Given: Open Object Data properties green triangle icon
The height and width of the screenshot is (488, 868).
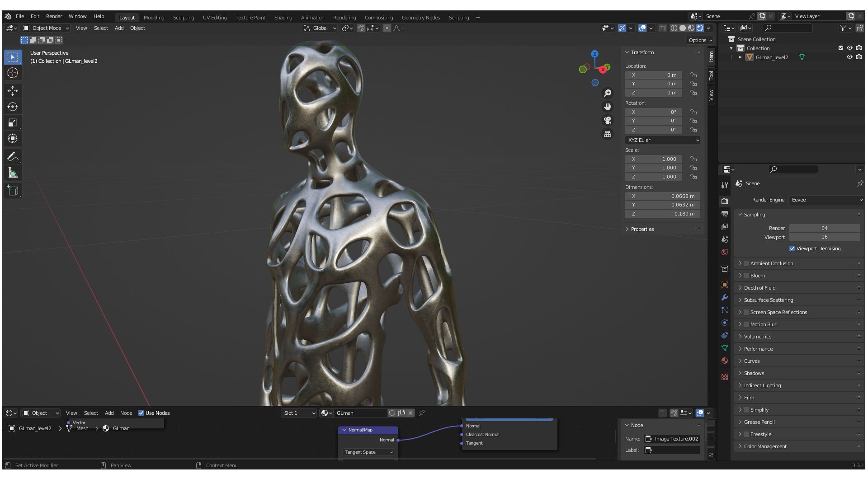Looking at the screenshot, I should (725, 348).
